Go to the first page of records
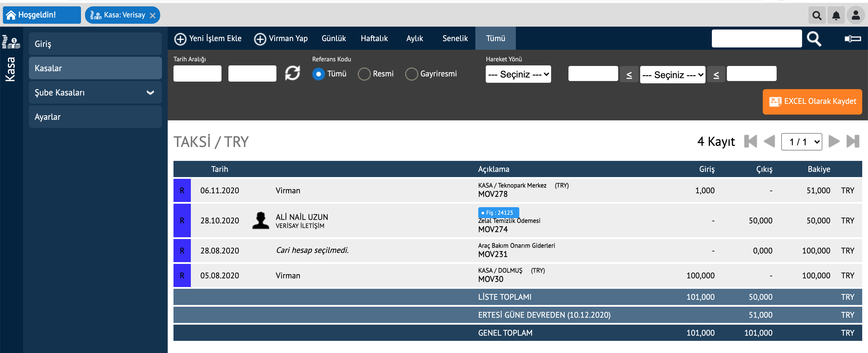This screenshot has width=868, height=353. pos(750,141)
